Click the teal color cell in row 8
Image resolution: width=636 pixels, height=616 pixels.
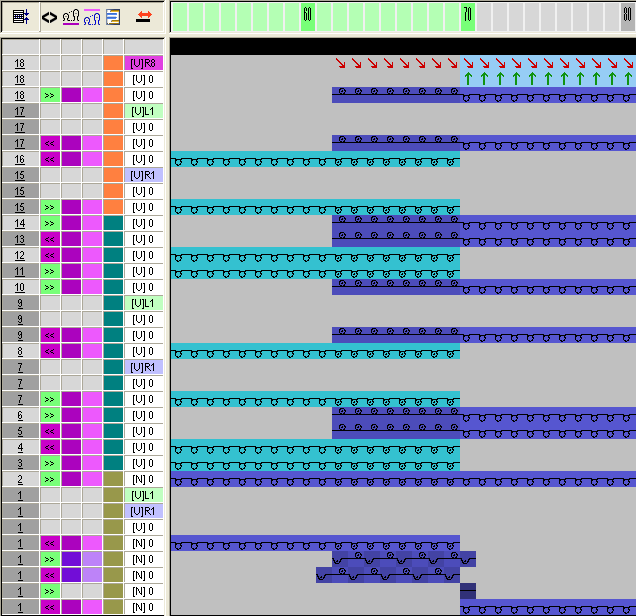pyautogui.click(x=113, y=351)
